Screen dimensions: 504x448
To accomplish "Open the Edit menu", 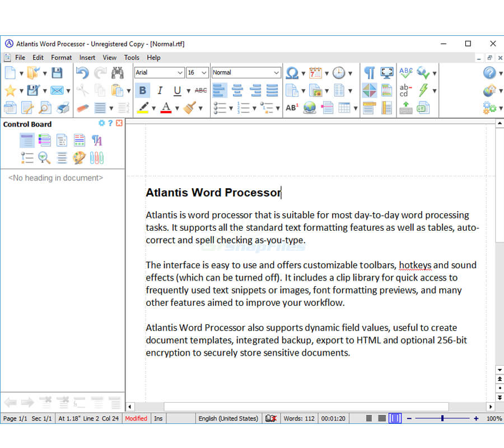I will pos(38,58).
